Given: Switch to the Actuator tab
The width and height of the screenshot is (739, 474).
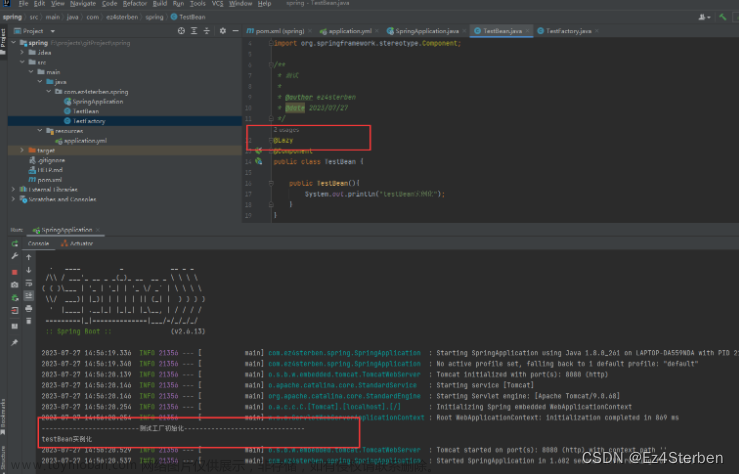Looking at the screenshot, I should click(x=77, y=244).
